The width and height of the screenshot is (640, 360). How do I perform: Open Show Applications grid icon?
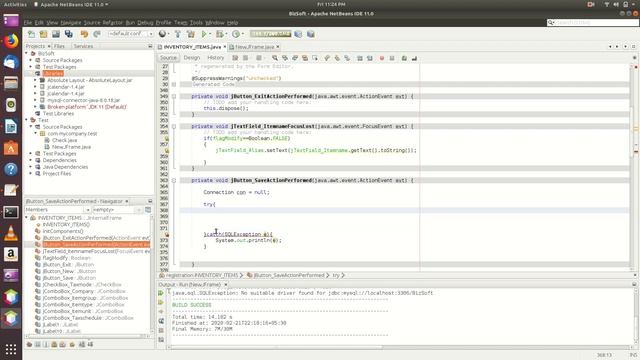[11, 349]
